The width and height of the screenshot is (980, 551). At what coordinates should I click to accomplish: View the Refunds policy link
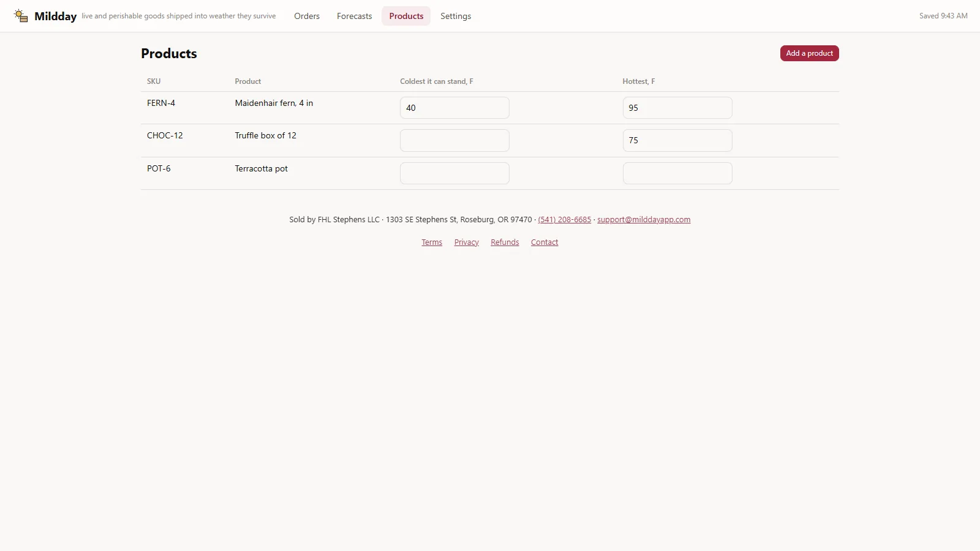click(505, 242)
